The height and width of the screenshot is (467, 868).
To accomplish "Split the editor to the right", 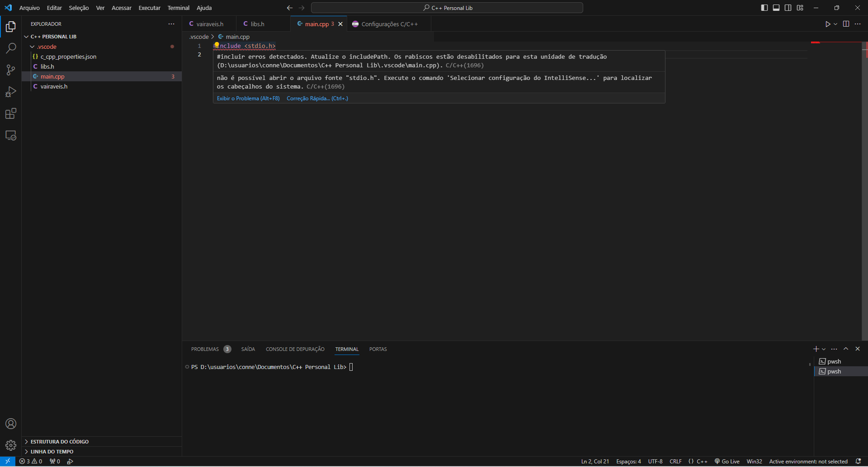I will [x=846, y=24].
